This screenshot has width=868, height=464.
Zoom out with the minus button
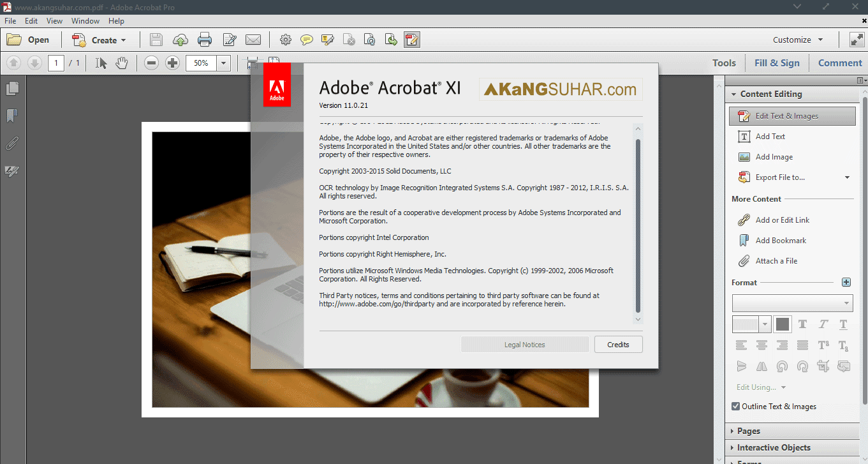tap(151, 63)
